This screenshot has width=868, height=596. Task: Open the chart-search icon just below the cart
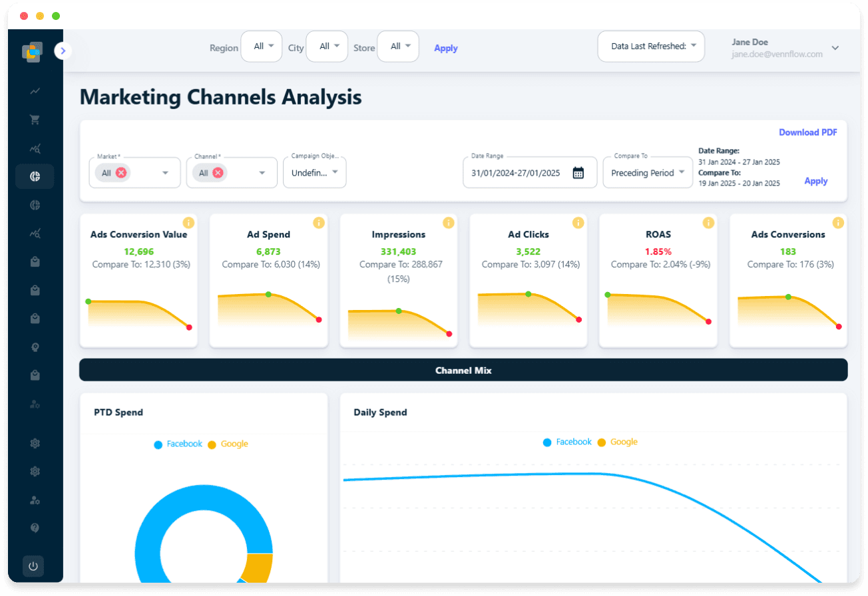(x=35, y=148)
